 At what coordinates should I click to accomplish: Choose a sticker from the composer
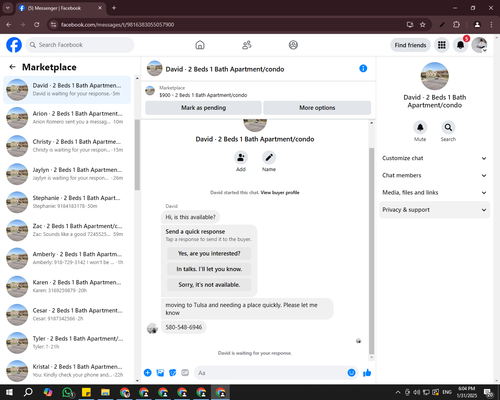point(173,373)
